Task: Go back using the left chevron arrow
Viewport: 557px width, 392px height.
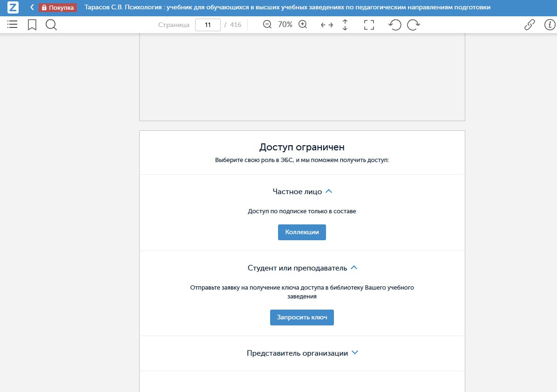Action: 32,7
